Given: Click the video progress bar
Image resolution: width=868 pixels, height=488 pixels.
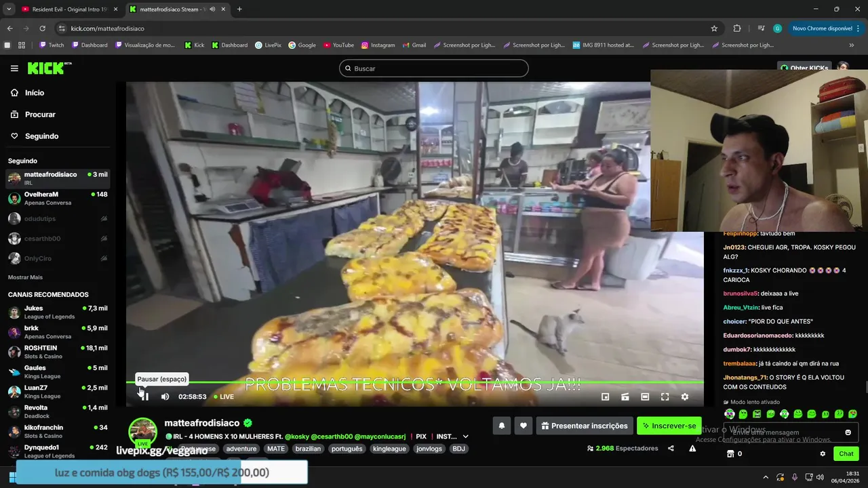Looking at the screenshot, I should point(415,382).
